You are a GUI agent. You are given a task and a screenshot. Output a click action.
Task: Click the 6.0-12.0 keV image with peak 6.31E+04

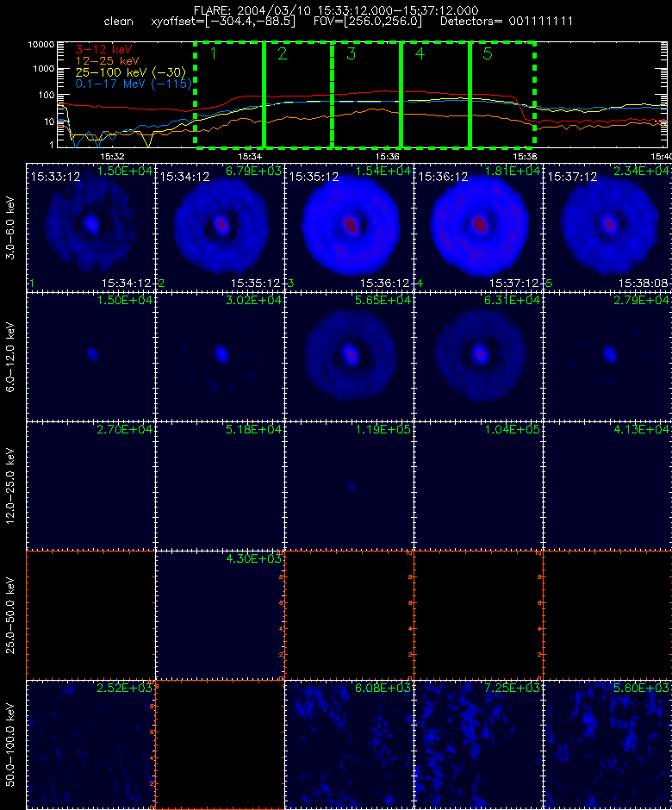tap(478, 357)
